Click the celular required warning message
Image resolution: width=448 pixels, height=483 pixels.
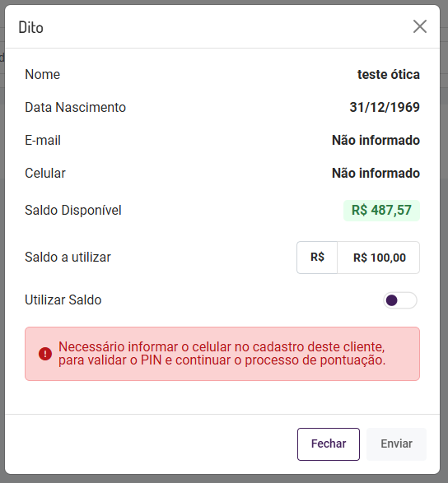(222, 354)
